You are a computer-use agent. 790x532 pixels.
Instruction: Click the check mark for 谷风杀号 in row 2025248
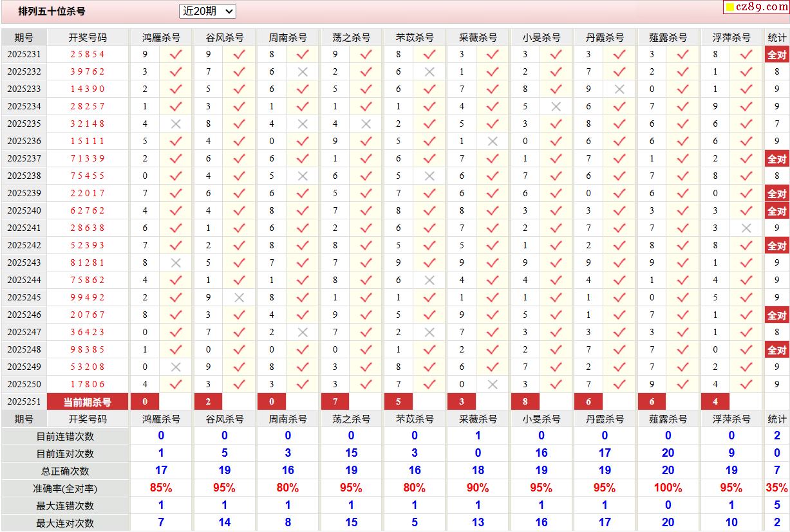tap(239, 349)
